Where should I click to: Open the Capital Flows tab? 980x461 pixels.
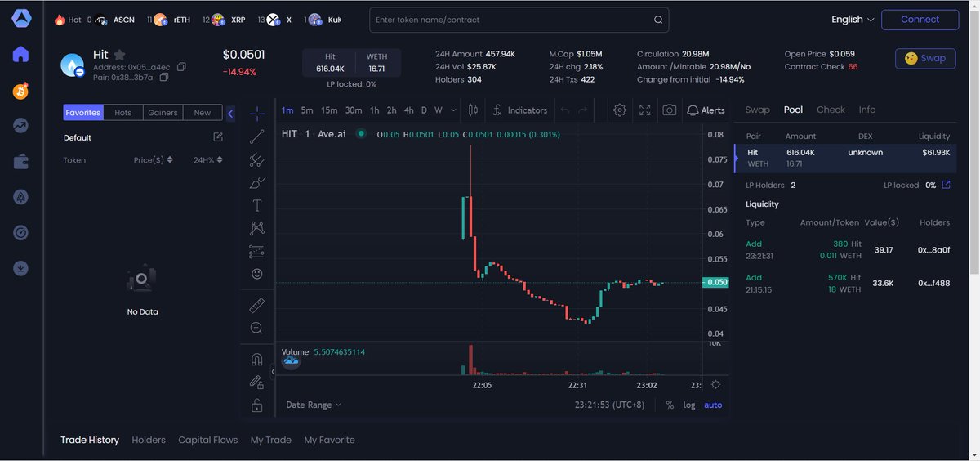[208, 440]
